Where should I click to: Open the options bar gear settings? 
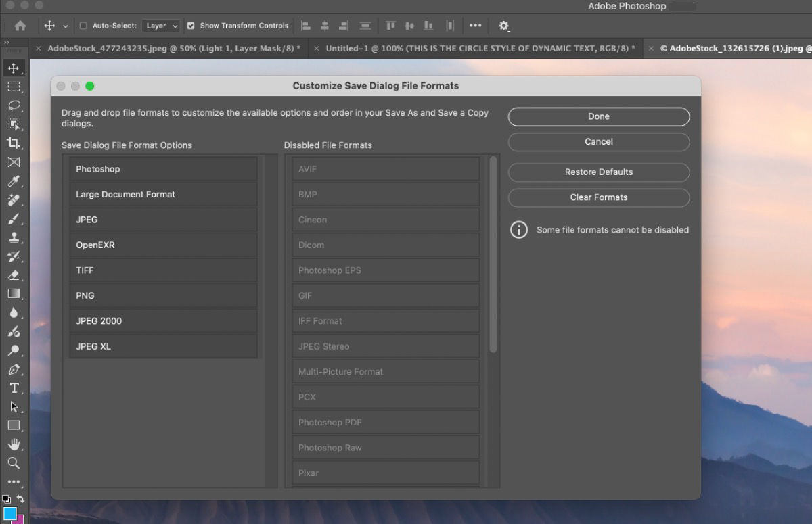tap(504, 26)
